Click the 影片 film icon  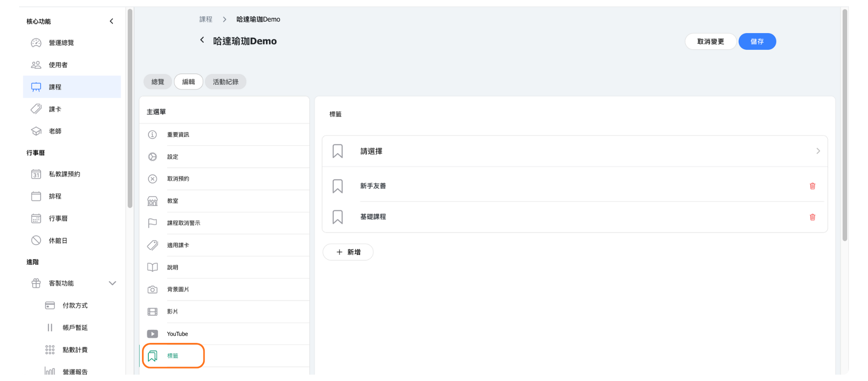[x=153, y=312]
